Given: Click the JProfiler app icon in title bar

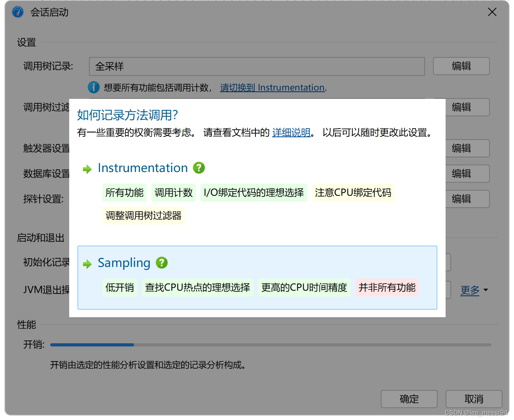Looking at the screenshot, I should (18, 12).
